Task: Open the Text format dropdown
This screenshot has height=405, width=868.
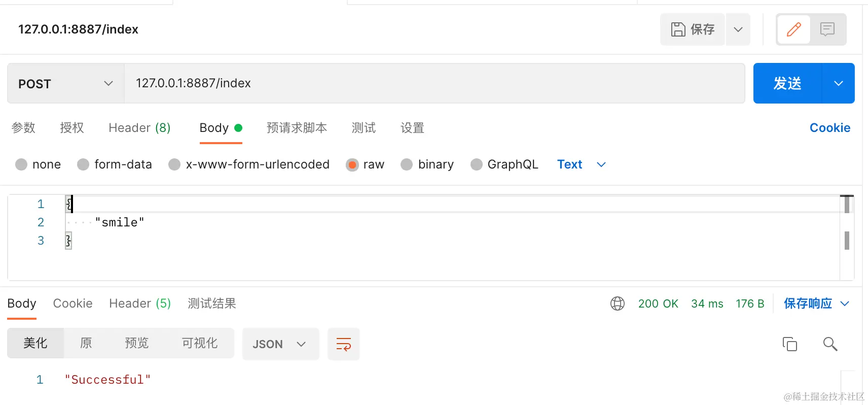Action: click(581, 164)
